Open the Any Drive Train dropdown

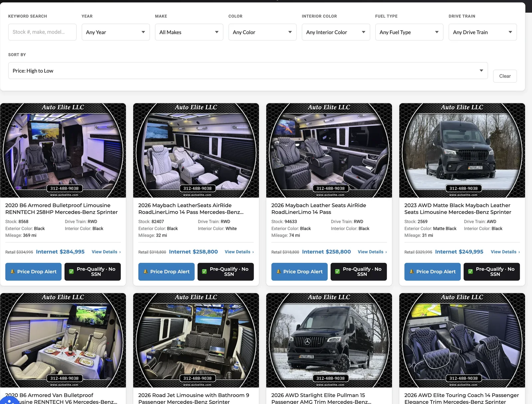point(482,32)
